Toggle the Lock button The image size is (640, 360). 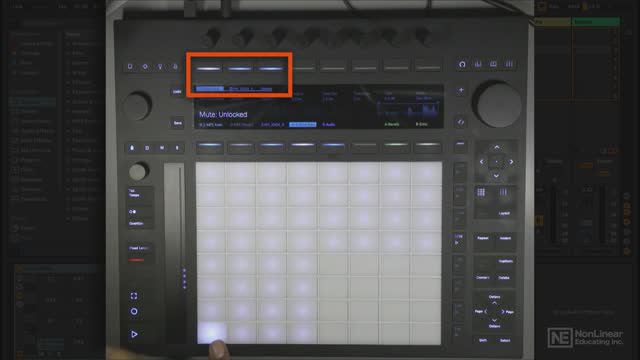pyautogui.click(x=132, y=148)
